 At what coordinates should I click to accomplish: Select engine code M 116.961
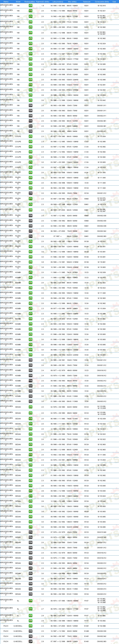tap(102, 262)
